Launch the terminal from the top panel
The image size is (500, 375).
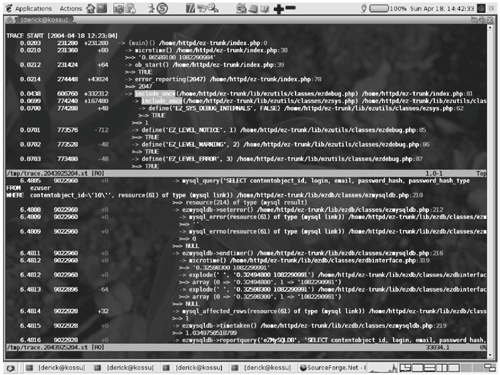pyautogui.click(x=102, y=8)
